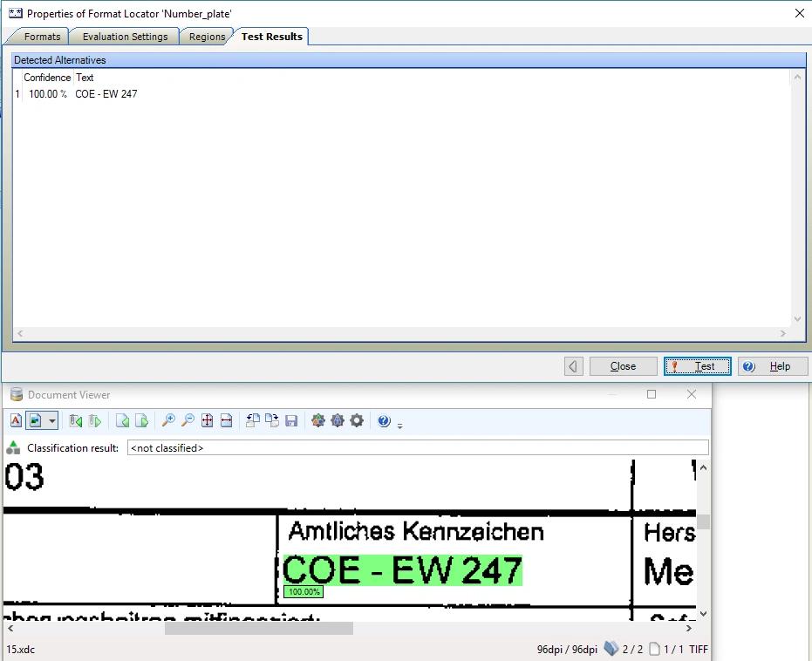Click the Help button
This screenshot has height=661, width=812.
pyautogui.click(x=773, y=366)
